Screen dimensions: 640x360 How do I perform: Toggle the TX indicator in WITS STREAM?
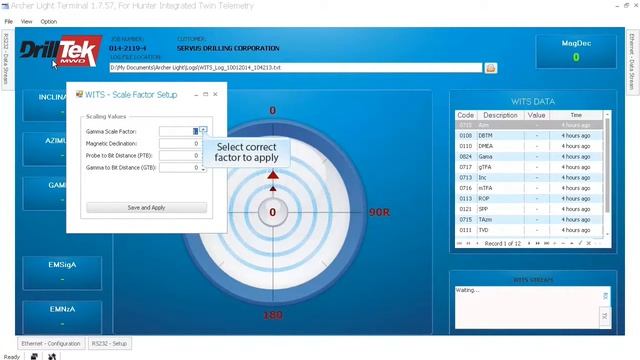(605, 316)
